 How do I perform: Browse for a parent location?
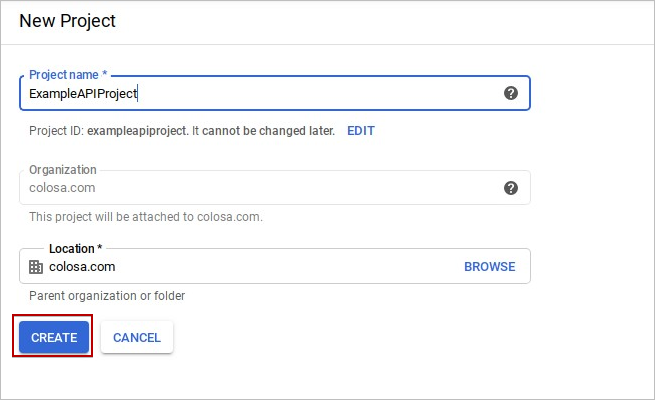point(489,267)
